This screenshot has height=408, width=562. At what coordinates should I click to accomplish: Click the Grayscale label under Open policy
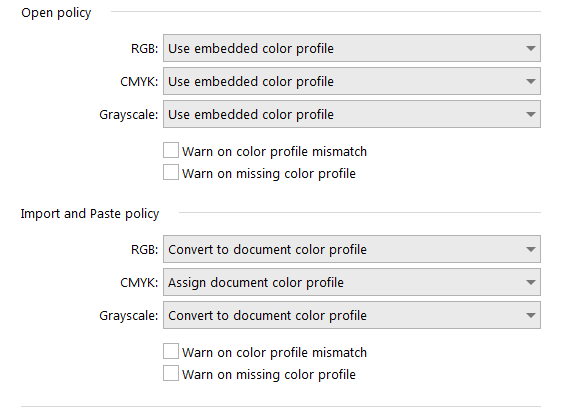[x=129, y=115]
